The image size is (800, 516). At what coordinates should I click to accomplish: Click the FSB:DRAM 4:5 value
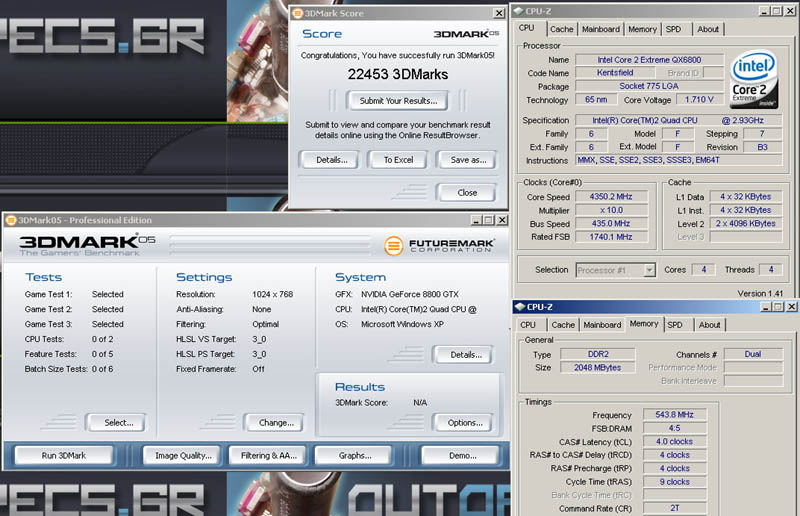[x=674, y=428]
